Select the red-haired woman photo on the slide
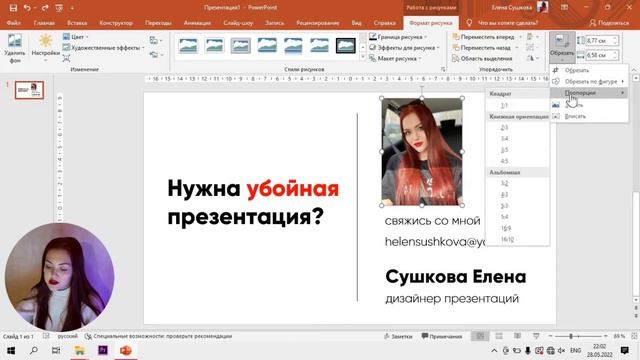The width and height of the screenshot is (640, 360). [422, 151]
